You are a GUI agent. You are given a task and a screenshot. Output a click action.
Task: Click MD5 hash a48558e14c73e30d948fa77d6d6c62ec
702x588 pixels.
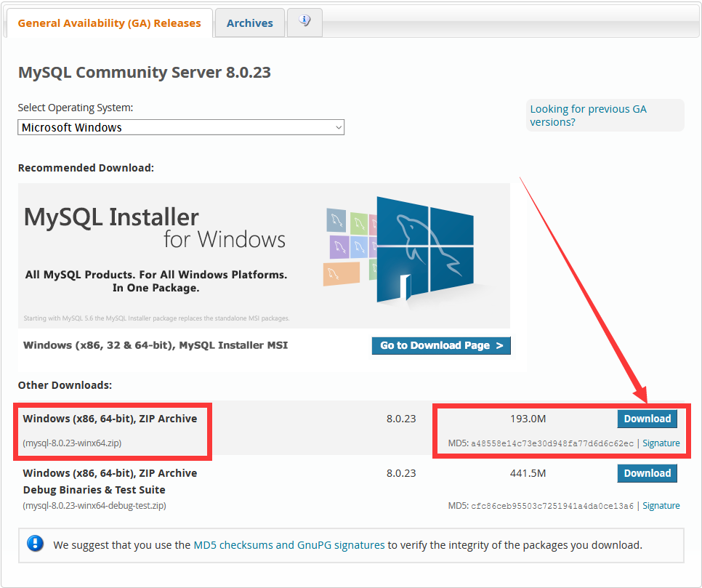click(552, 443)
